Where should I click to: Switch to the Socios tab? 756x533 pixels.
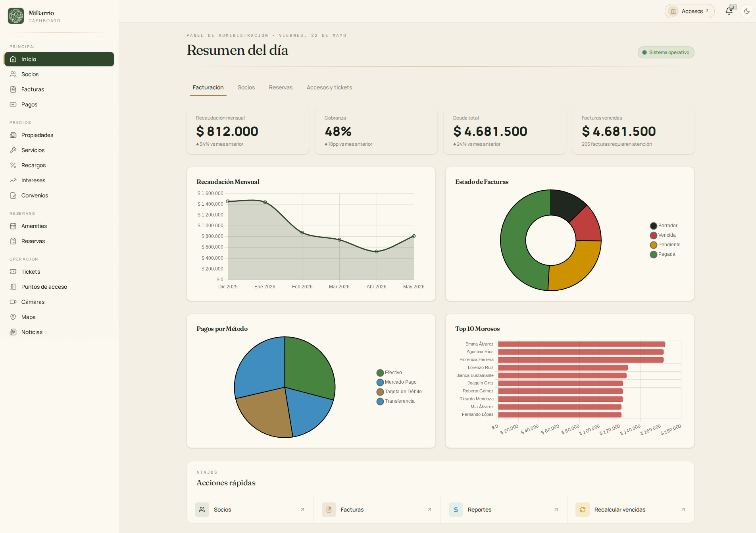click(x=246, y=87)
